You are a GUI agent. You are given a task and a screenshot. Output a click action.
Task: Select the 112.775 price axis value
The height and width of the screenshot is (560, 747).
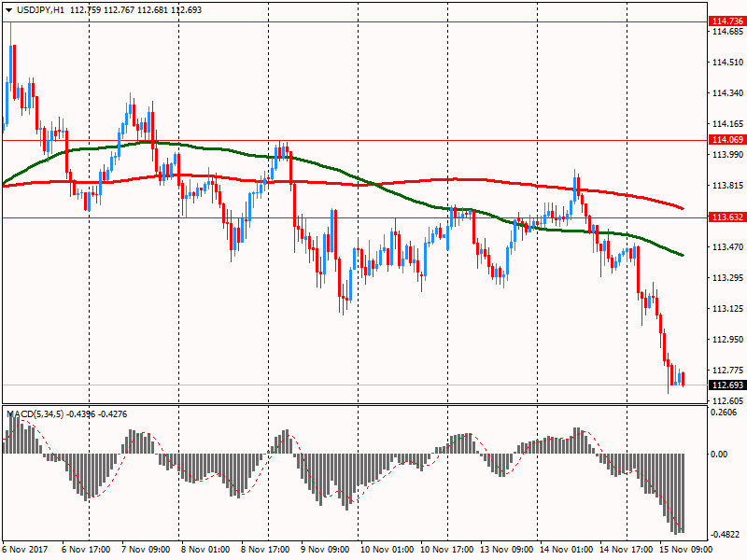coord(727,371)
